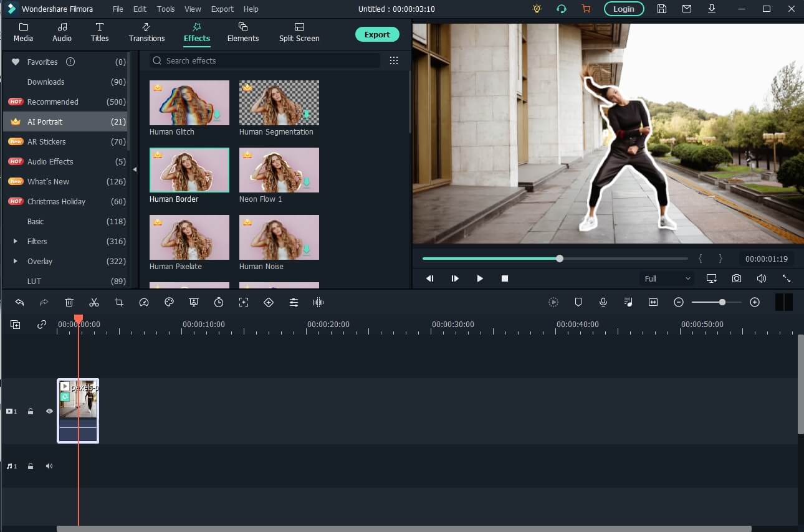The height and width of the screenshot is (532, 804).
Task: Switch to the Media tab
Action: tap(24, 32)
